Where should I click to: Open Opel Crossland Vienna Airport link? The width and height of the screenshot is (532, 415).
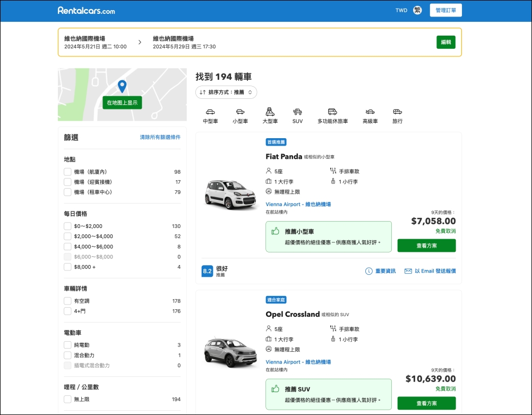coord(298,362)
